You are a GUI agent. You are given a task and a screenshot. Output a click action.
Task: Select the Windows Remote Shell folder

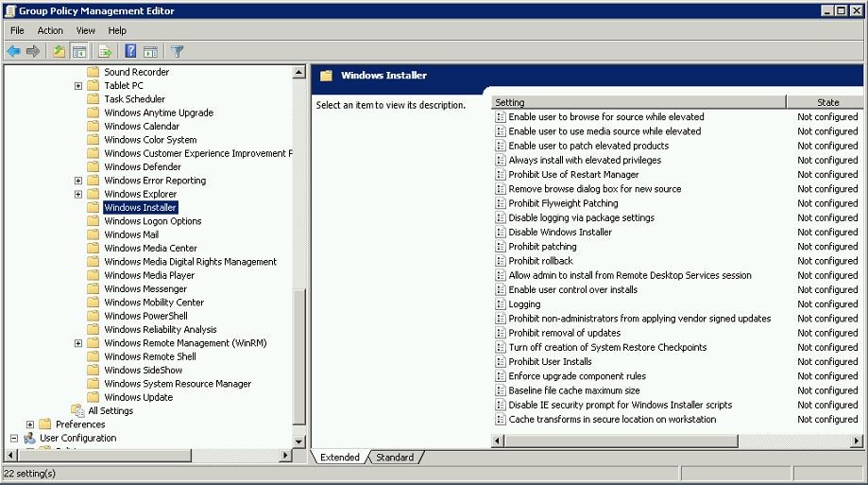[150, 356]
